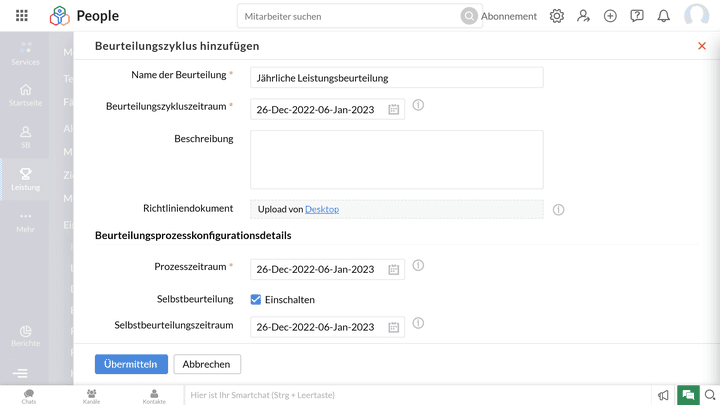
Task: Open Services in sidebar
Action: (x=25, y=54)
